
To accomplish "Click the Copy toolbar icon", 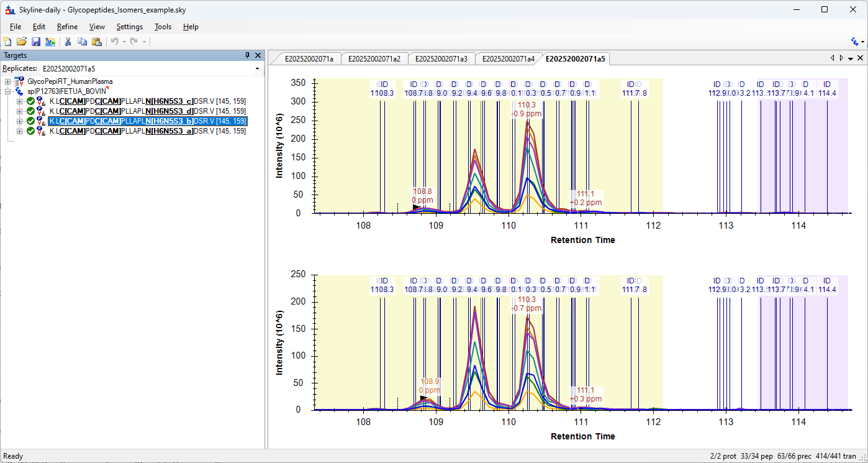I will point(83,42).
